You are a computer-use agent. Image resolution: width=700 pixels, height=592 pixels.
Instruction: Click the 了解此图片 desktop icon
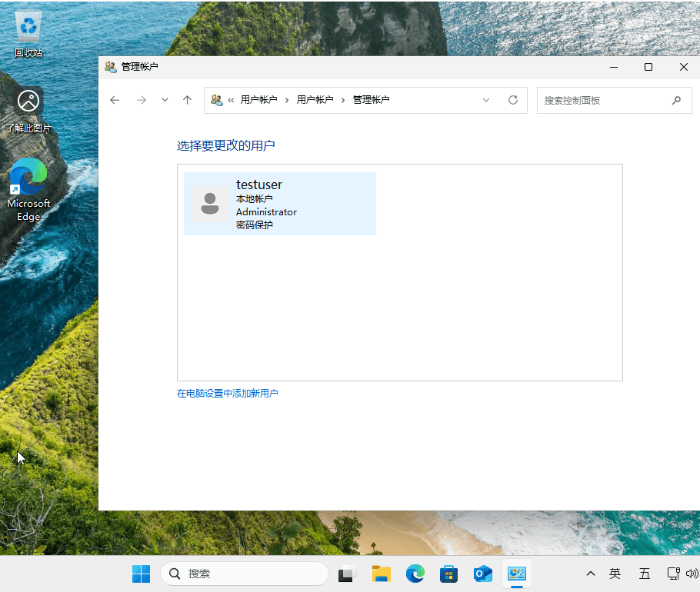28,111
